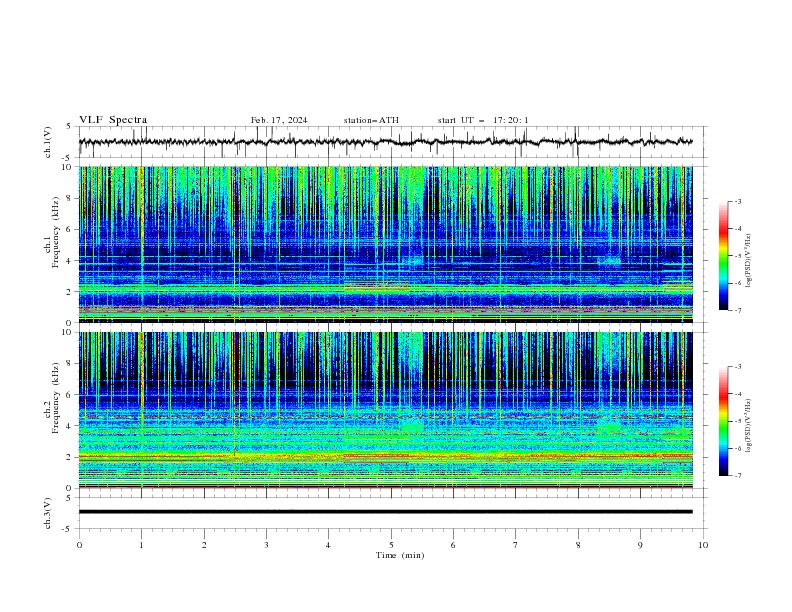This screenshot has width=792, height=612.
Task: Click the '-3' tick on ch.2 colorbar
Action: (x=738, y=367)
